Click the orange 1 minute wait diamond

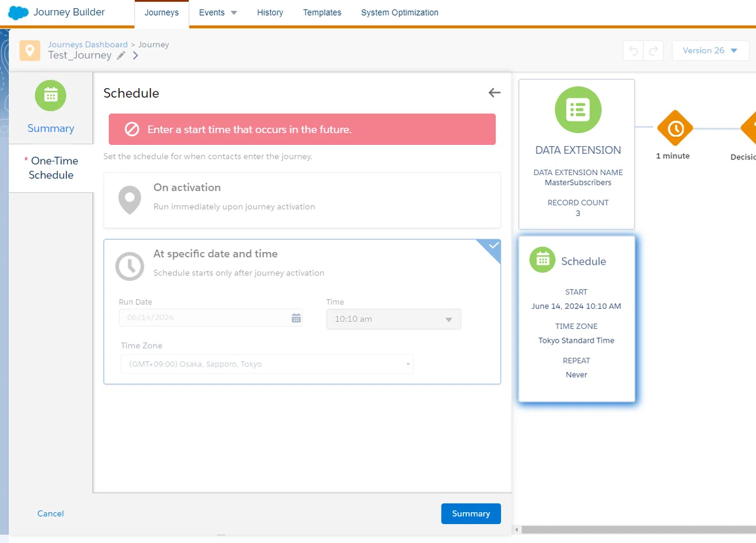pyautogui.click(x=675, y=129)
